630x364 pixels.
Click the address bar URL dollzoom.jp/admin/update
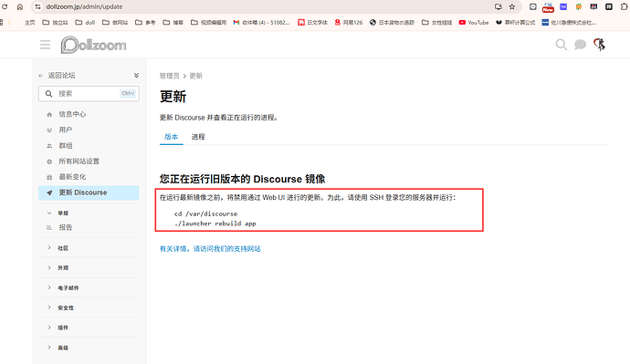[84, 6]
